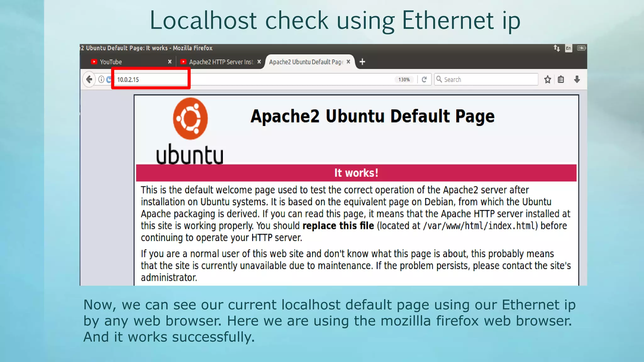Click the favicon on Apache2 HTTP Server tab

pyautogui.click(x=183, y=62)
